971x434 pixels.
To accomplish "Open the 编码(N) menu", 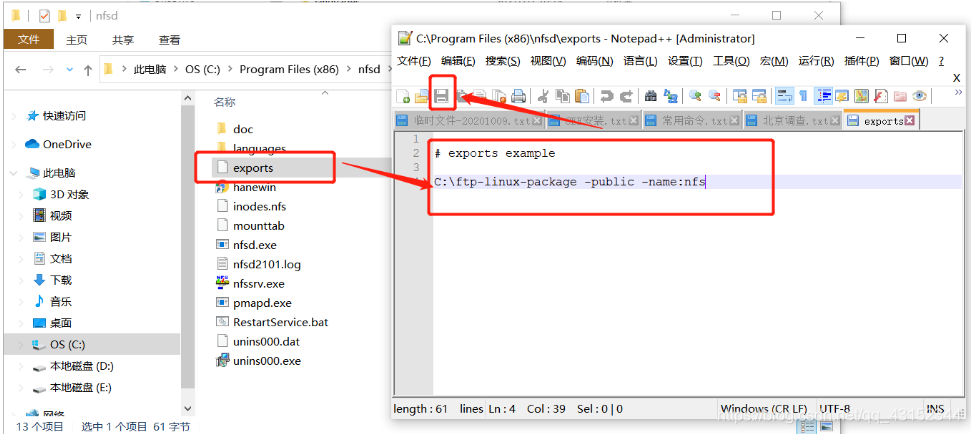I will pos(594,61).
